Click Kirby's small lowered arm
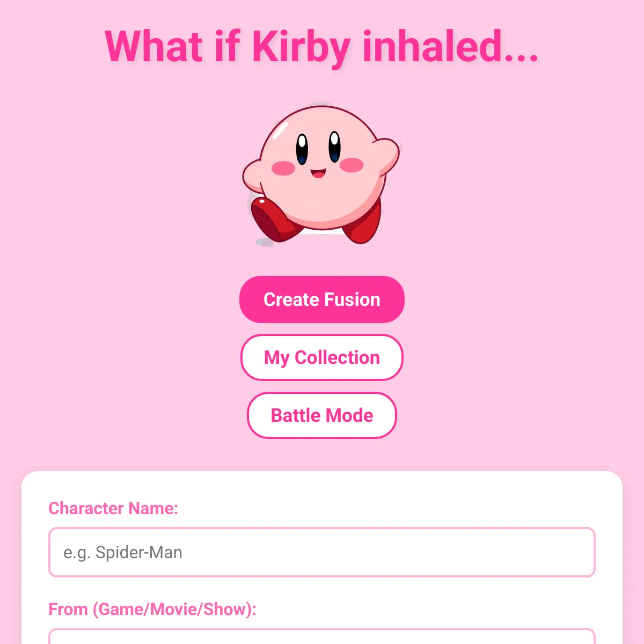This screenshot has width=644, height=644. point(253,177)
